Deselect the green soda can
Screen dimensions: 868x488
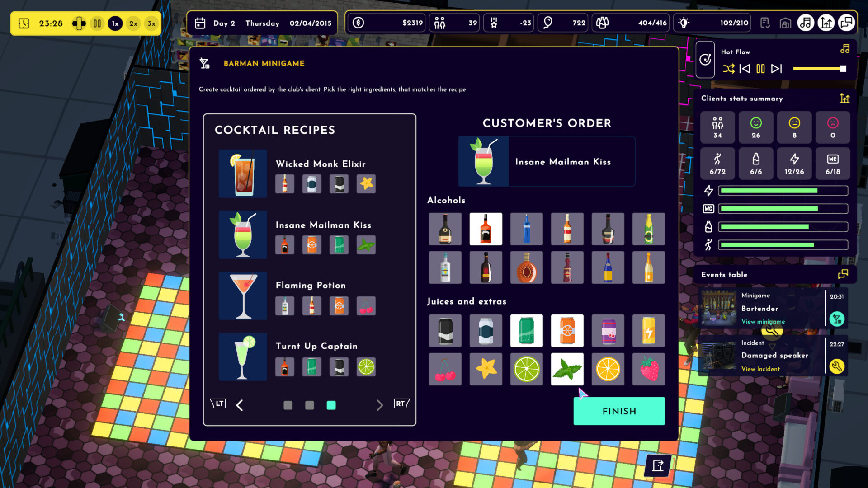coord(526,331)
